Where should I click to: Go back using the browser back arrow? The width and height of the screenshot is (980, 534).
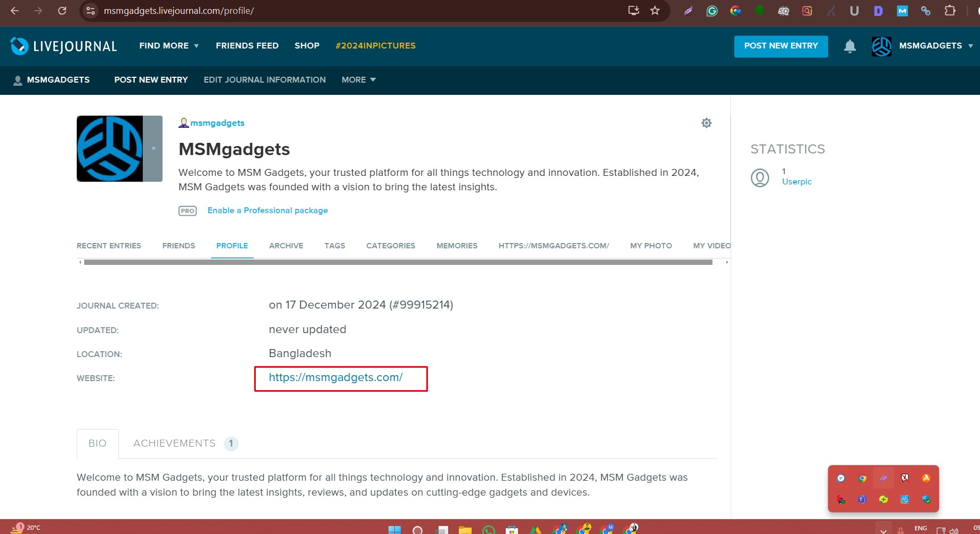click(x=14, y=11)
